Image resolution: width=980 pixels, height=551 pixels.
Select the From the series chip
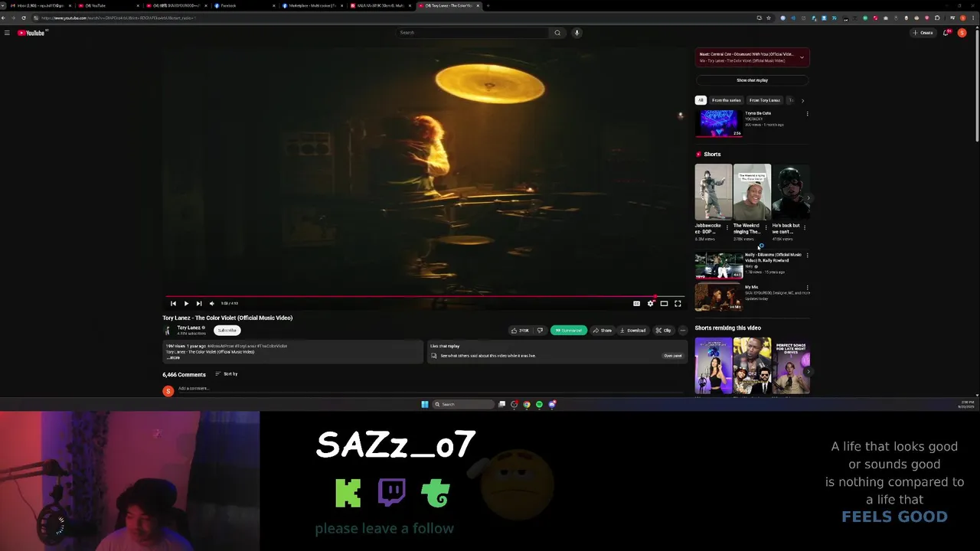click(x=726, y=100)
